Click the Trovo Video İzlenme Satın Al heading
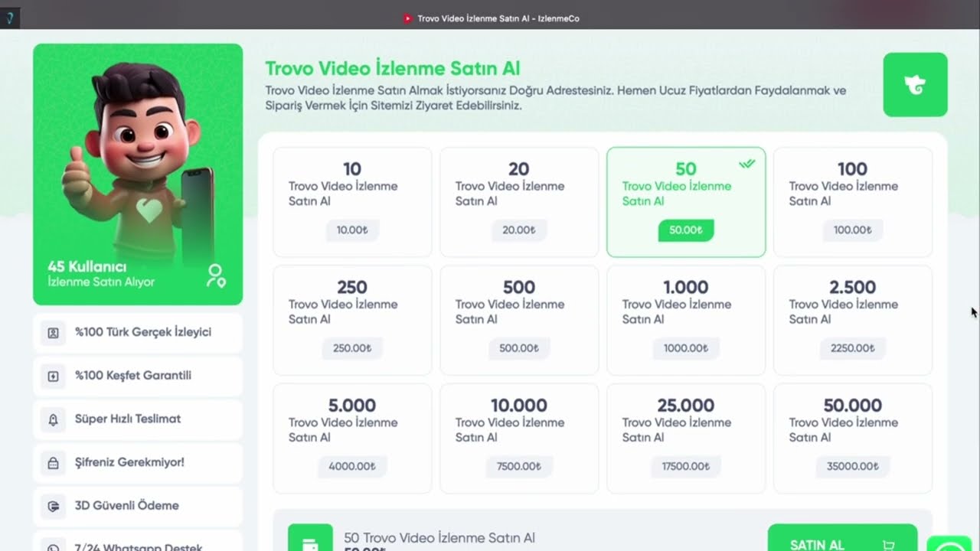Viewport: 980px width, 551px height. 393,69
